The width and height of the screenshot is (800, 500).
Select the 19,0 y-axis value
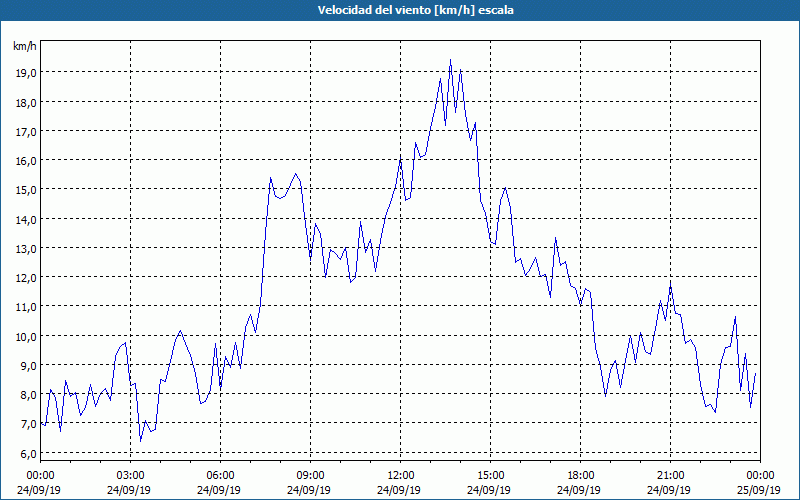pyautogui.click(x=26, y=73)
